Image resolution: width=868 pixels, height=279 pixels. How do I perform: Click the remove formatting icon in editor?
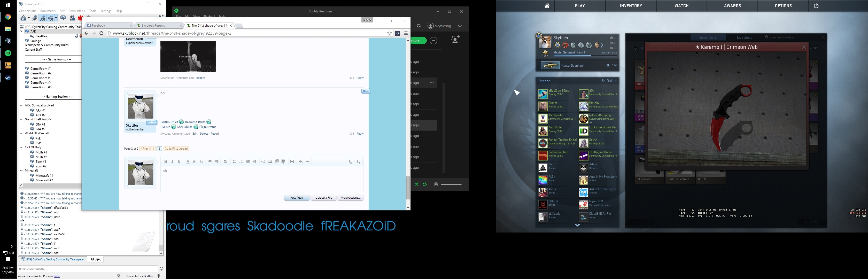[350, 162]
